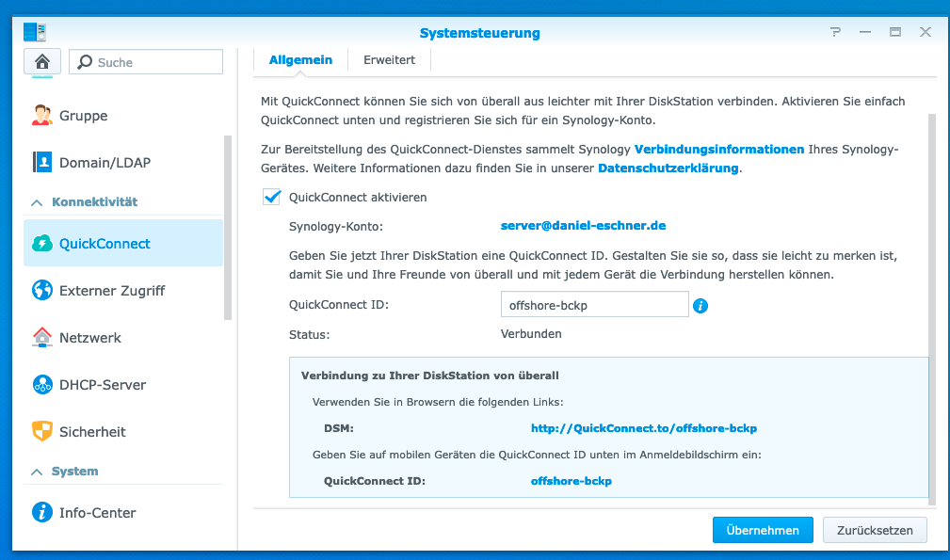
Task: Open the Datenschutzerklärung link
Action: (668, 168)
